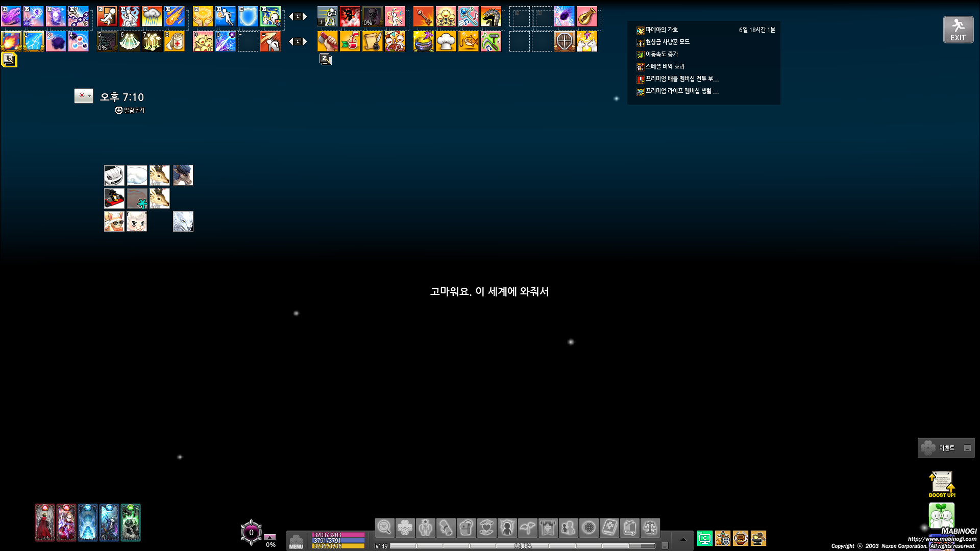This screenshot has width=980, height=551.
Task: Open the Shop from bottom bar
Action: [x=629, y=528]
